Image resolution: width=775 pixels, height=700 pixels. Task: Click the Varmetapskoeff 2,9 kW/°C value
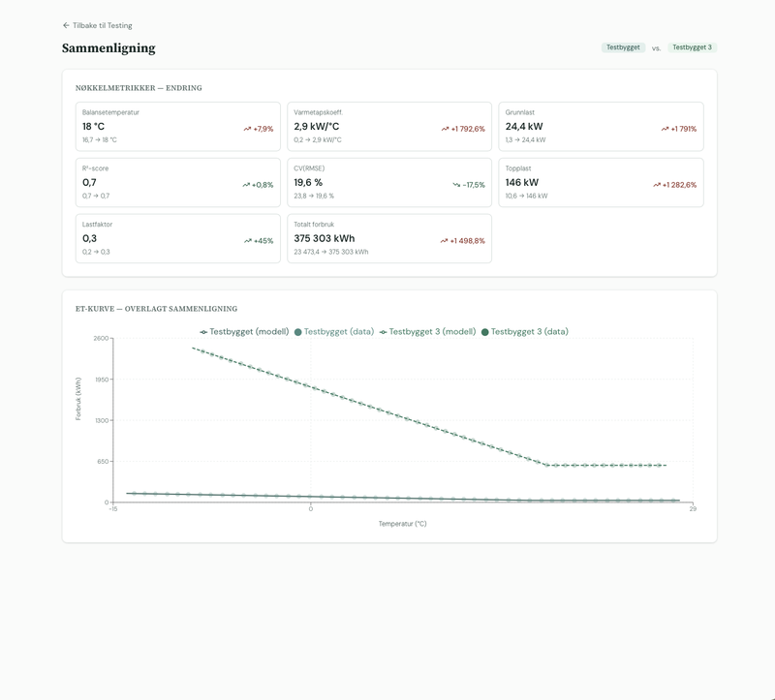[x=317, y=126]
